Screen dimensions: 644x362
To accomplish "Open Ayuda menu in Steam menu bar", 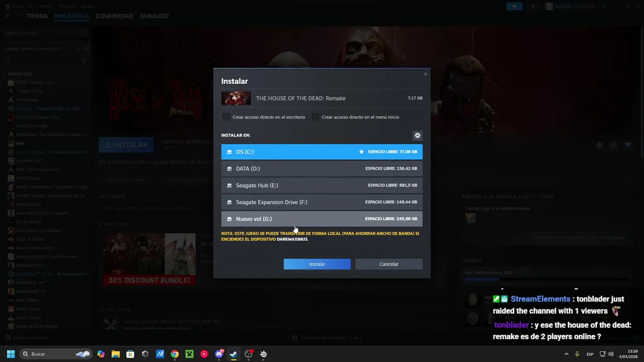I will [x=87, y=7].
